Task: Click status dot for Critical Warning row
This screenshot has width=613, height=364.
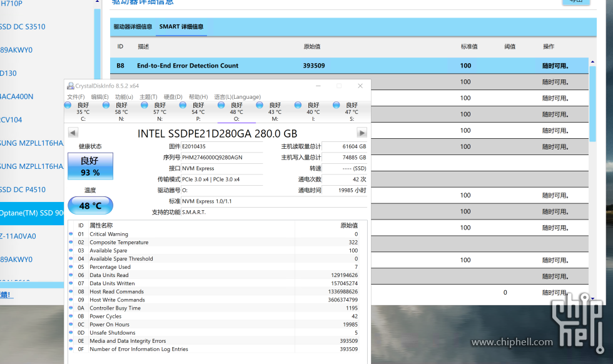Action: click(71, 234)
